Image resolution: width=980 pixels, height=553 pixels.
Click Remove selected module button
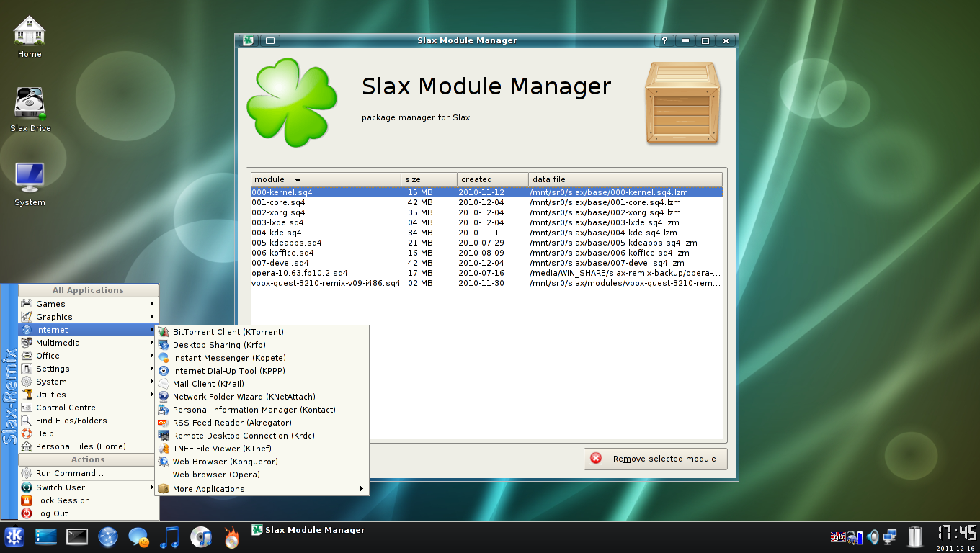coord(655,459)
